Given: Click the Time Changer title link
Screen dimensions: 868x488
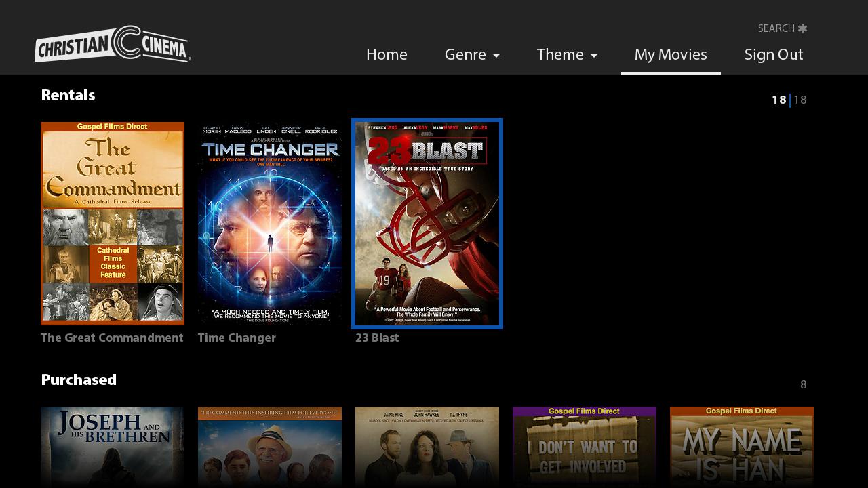Looking at the screenshot, I should tap(237, 338).
